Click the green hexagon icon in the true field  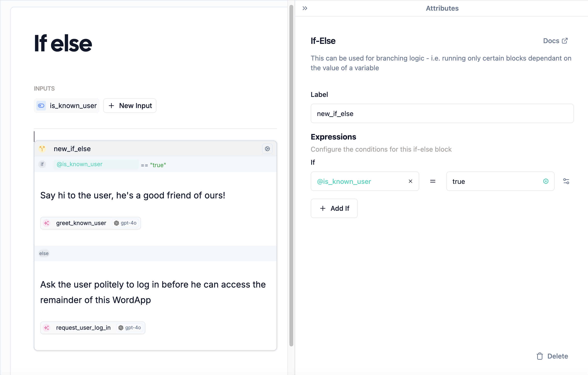tap(546, 181)
